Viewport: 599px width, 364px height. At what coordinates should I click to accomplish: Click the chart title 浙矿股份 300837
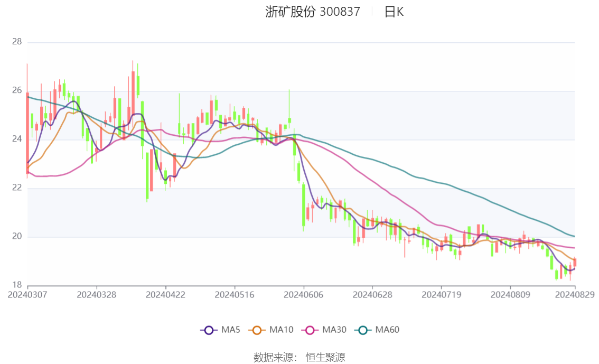pyautogui.click(x=313, y=12)
